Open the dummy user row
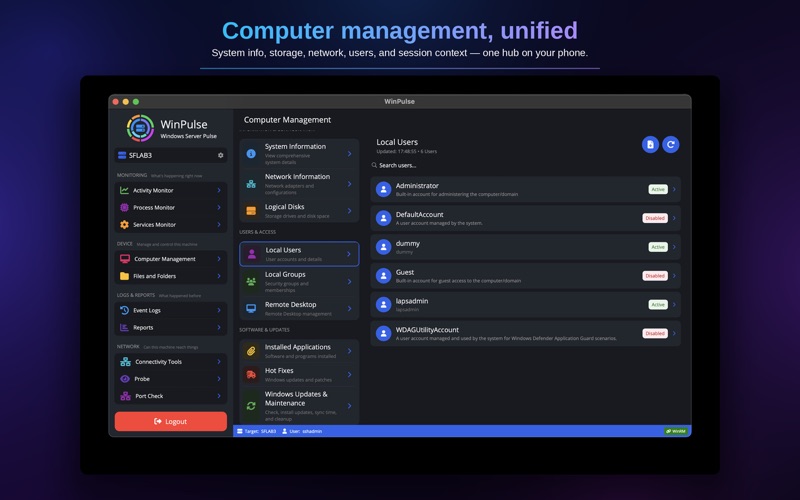The height and width of the screenshot is (500, 800). click(526, 247)
